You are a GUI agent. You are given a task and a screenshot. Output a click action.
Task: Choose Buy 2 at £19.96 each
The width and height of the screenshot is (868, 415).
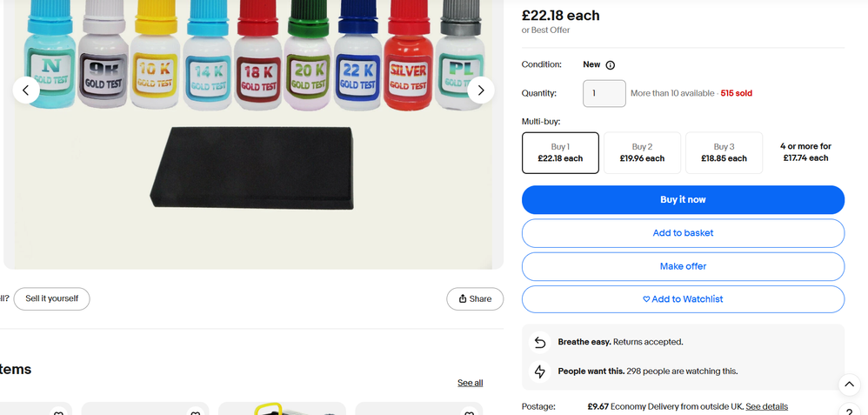pyautogui.click(x=642, y=153)
